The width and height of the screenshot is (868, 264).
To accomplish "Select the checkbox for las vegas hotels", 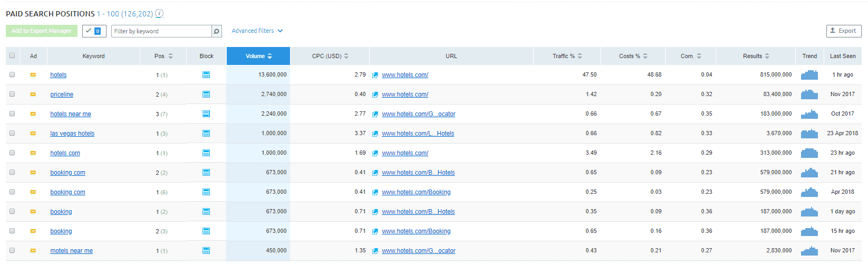I will [12, 134].
